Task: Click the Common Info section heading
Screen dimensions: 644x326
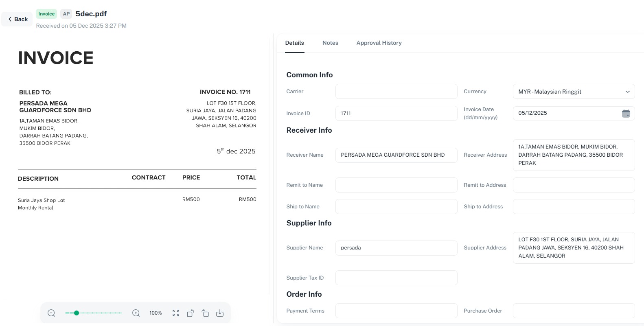Action: pyautogui.click(x=309, y=75)
